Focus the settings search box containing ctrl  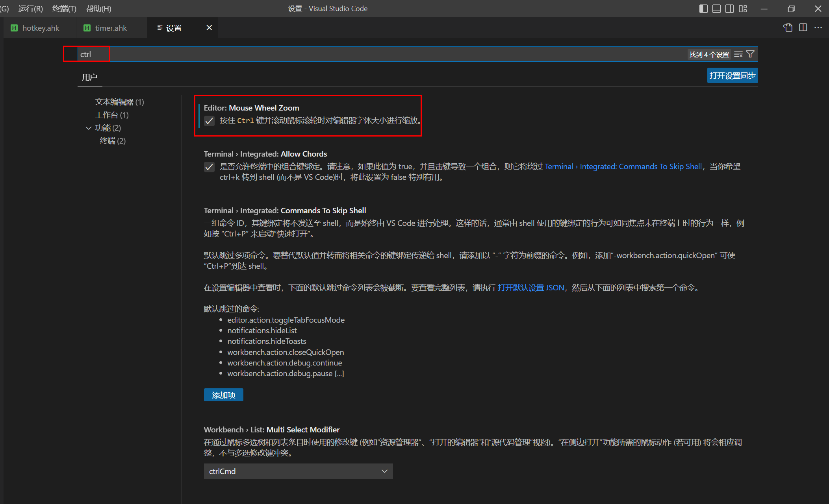pyautogui.click(x=417, y=54)
